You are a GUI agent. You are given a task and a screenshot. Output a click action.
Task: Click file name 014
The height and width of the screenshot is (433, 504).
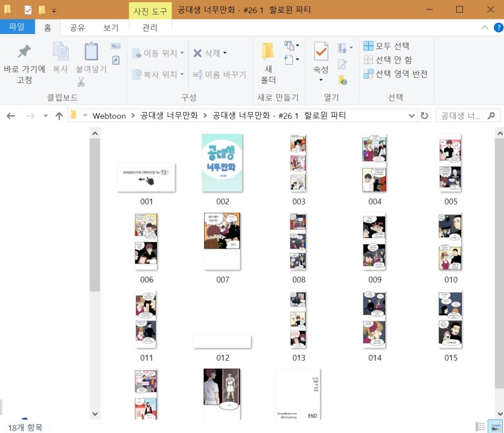(x=375, y=358)
